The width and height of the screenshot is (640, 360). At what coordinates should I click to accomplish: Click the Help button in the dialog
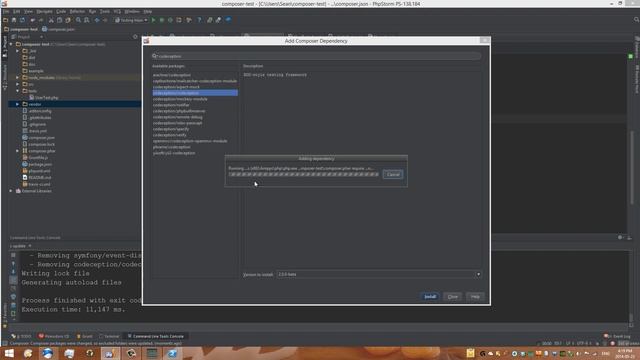475,297
